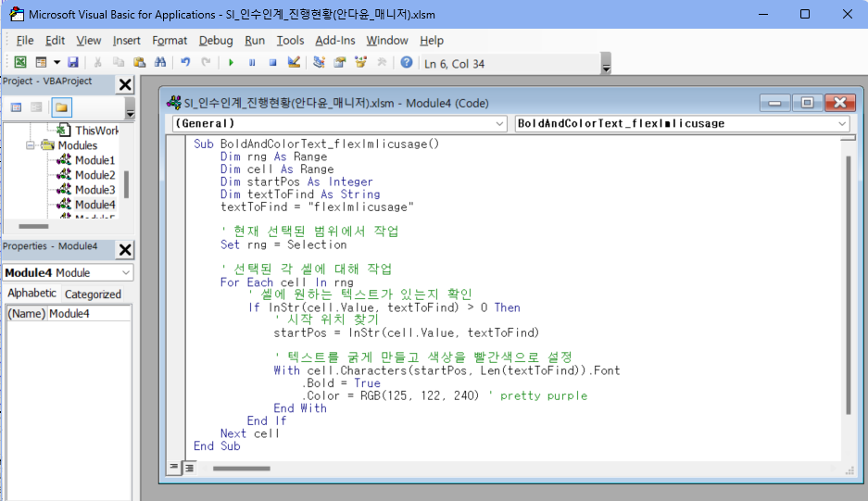The width and height of the screenshot is (868, 501).
Task: Open the Insert object dropdown arrow
Action: (x=57, y=62)
